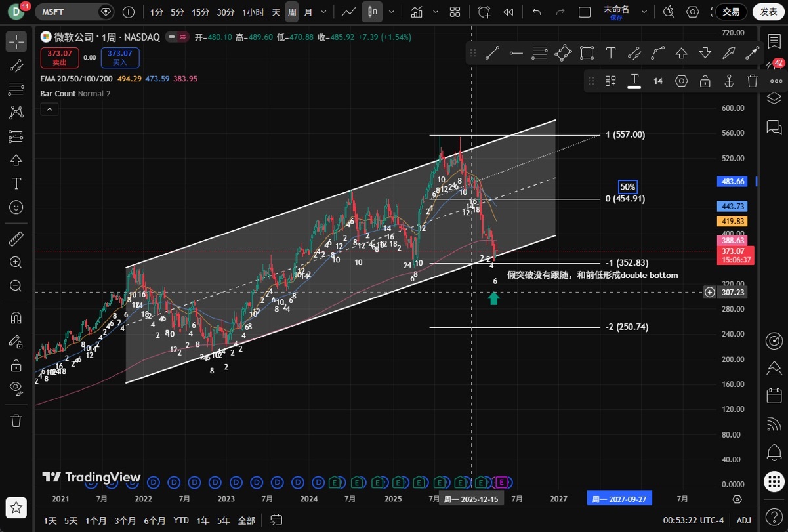
Task: Open the indicators chart icon in top bar
Action: pos(417,12)
